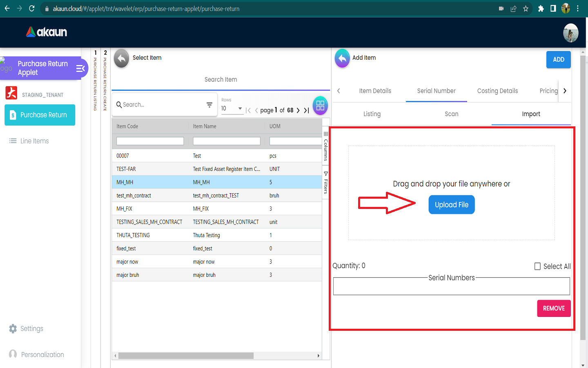
Task: Switch to the Item Details tab
Action: coord(375,91)
